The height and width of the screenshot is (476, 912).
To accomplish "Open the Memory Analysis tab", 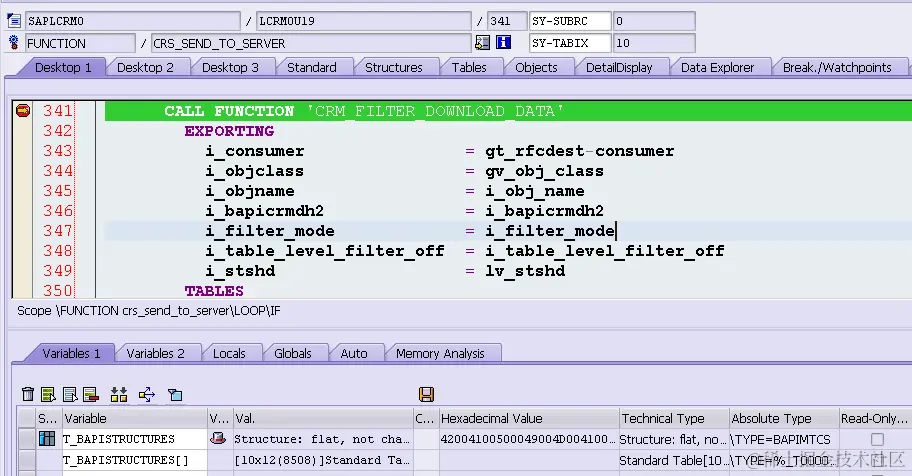I will (x=440, y=353).
